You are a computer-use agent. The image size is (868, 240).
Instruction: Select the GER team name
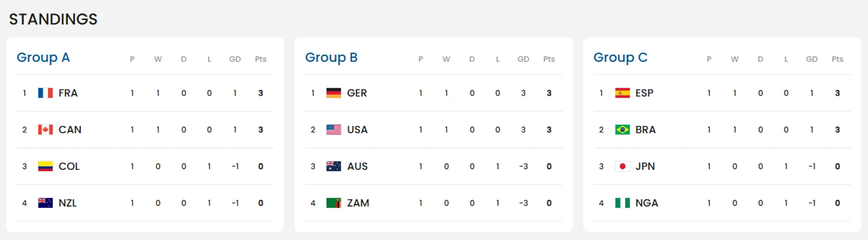(357, 93)
